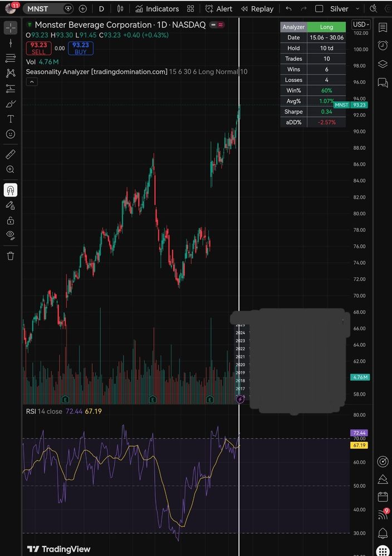Start bar Replay mode
The height and width of the screenshot is (556, 392).
coord(257,9)
